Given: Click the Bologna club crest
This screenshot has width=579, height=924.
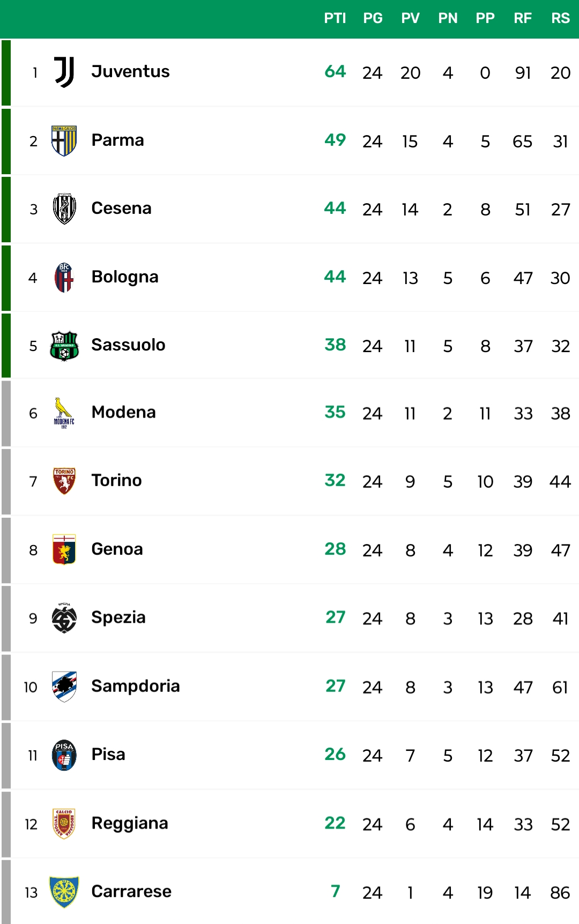Looking at the screenshot, I should tap(64, 278).
